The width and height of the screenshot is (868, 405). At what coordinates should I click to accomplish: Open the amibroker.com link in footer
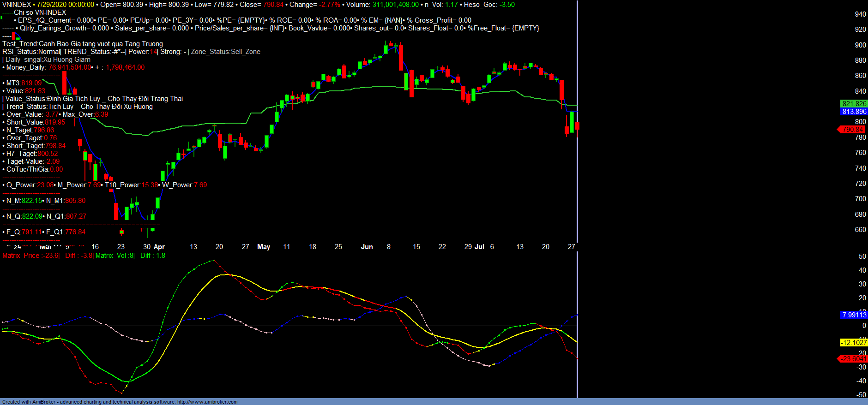pyautogui.click(x=207, y=402)
